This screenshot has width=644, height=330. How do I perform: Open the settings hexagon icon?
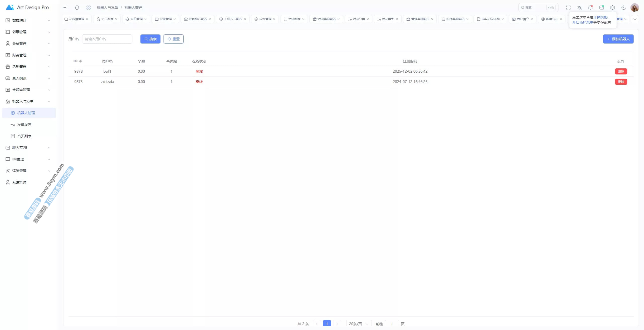coord(613,8)
